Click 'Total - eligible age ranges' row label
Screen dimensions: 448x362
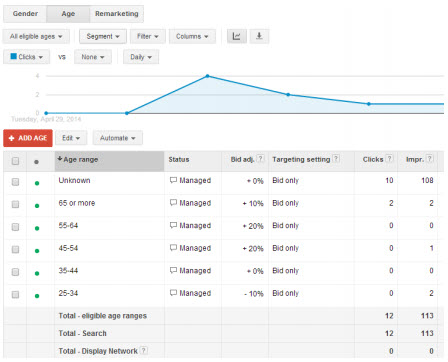pos(103,316)
